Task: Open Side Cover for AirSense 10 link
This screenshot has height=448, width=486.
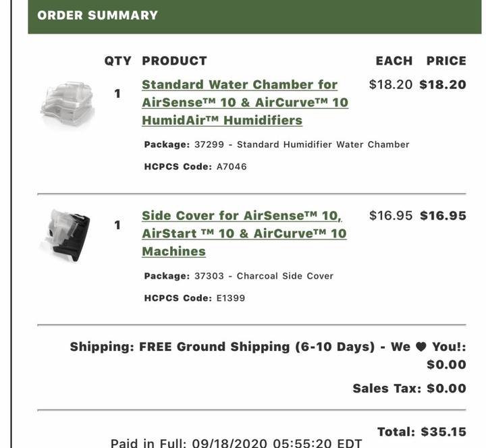Action: coord(244,233)
